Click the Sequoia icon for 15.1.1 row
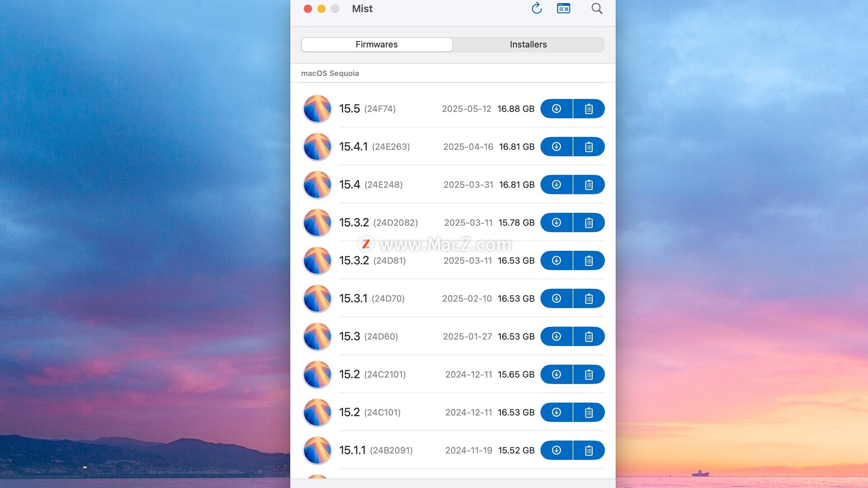 coord(317,450)
